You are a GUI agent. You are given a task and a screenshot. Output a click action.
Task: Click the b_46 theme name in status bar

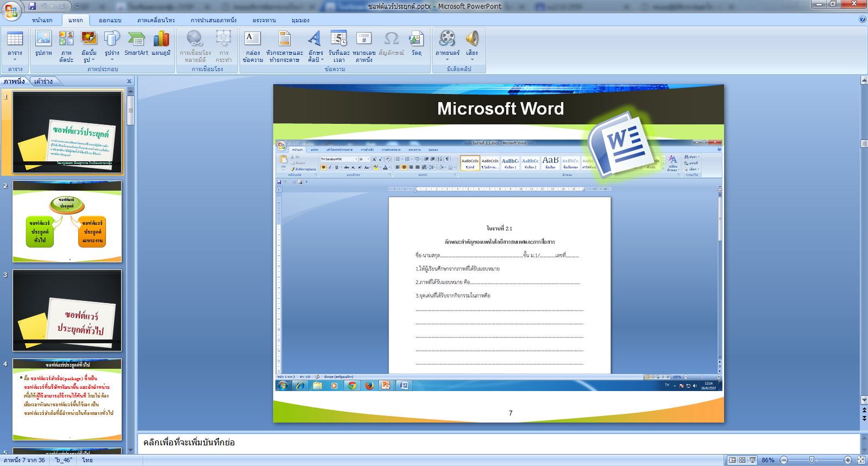pyautogui.click(x=63, y=460)
